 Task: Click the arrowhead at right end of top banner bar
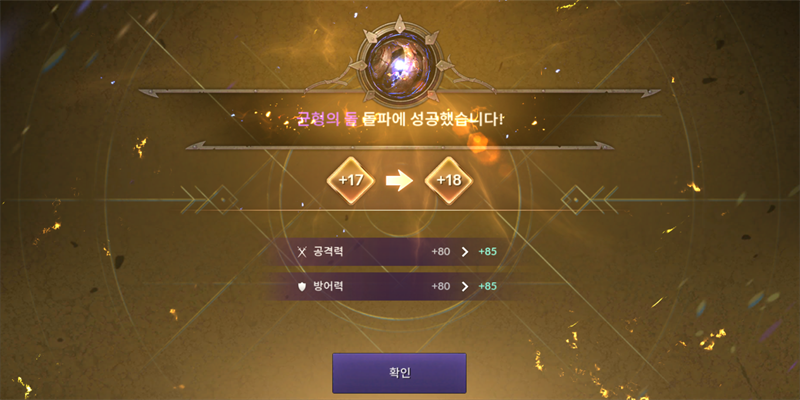pos(651,93)
